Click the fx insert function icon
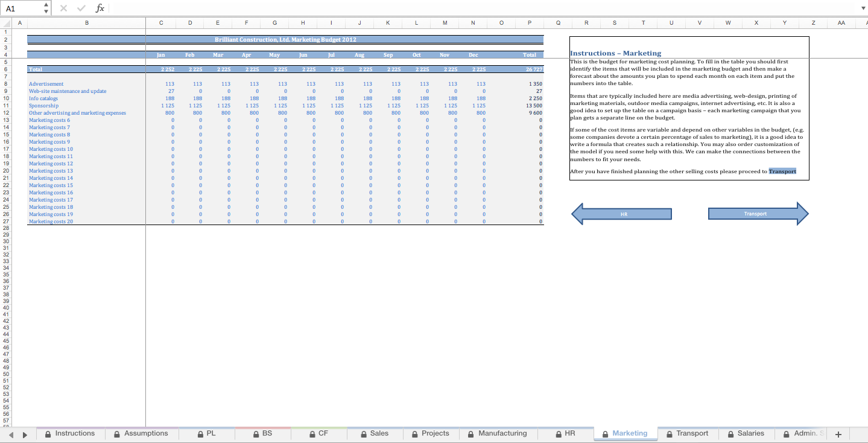The width and height of the screenshot is (868, 443). [100, 8]
